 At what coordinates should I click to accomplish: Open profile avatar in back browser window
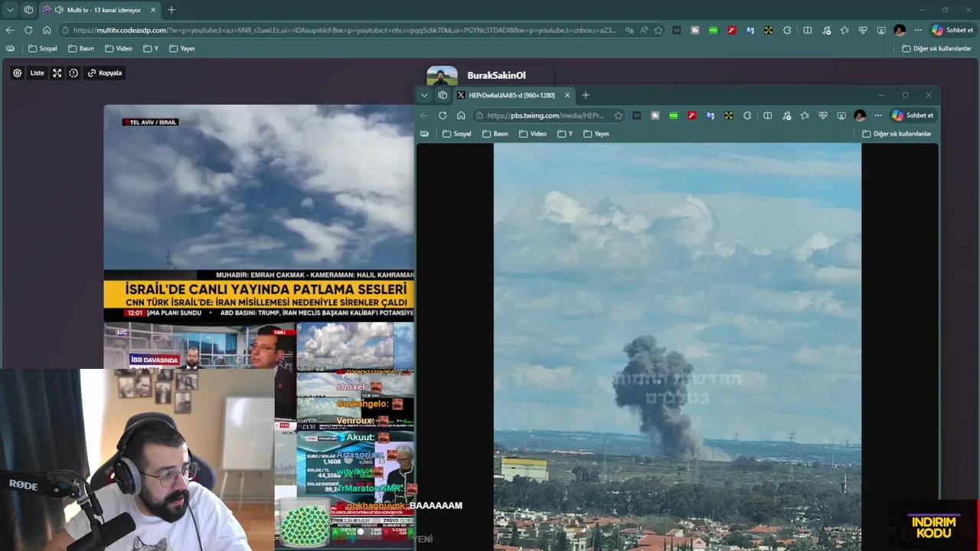click(900, 30)
